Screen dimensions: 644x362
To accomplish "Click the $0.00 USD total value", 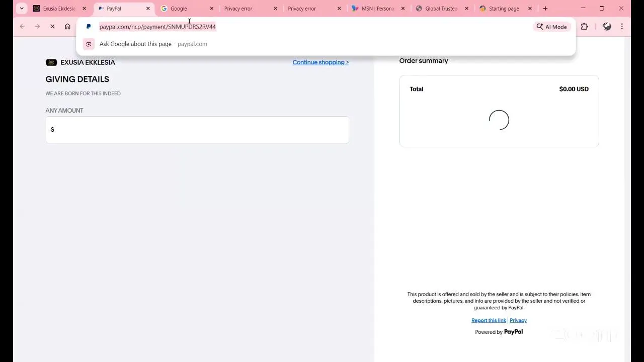I will point(574,89).
